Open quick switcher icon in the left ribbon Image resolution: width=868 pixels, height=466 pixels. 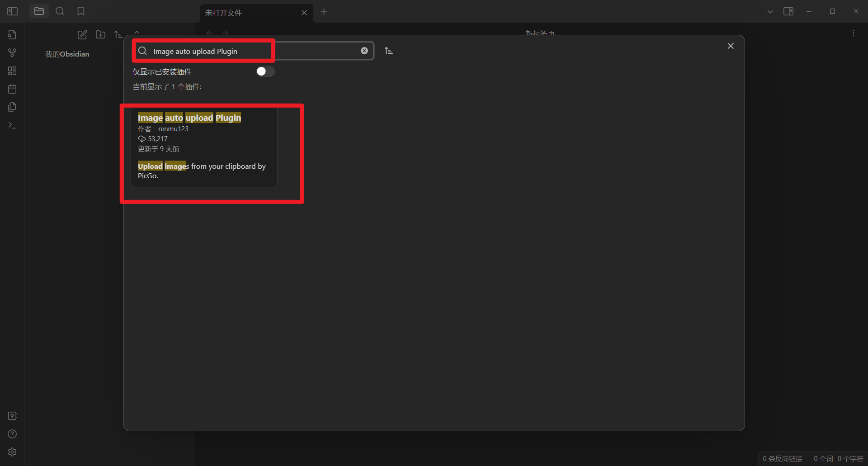pyautogui.click(x=12, y=35)
